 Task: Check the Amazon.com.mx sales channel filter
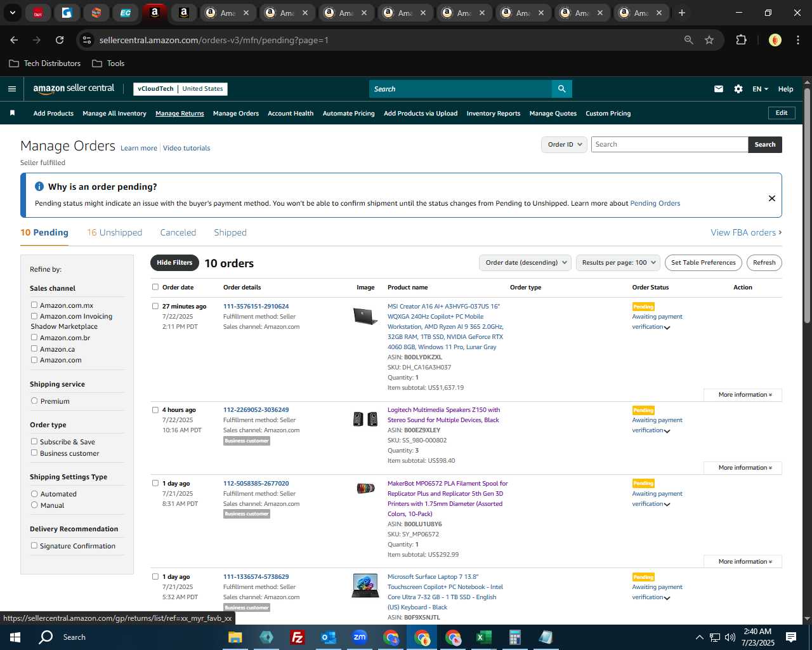click(34, 305)
